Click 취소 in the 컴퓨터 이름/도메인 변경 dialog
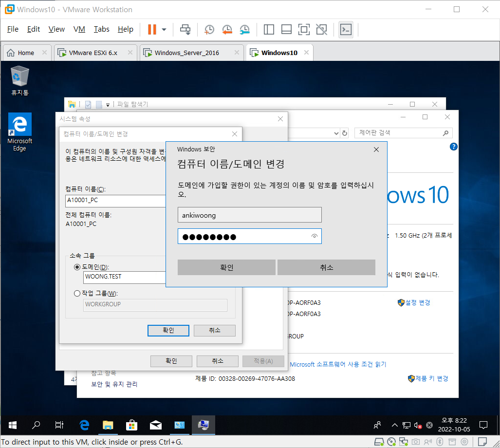The image size is (500, 448). (215, 330)
